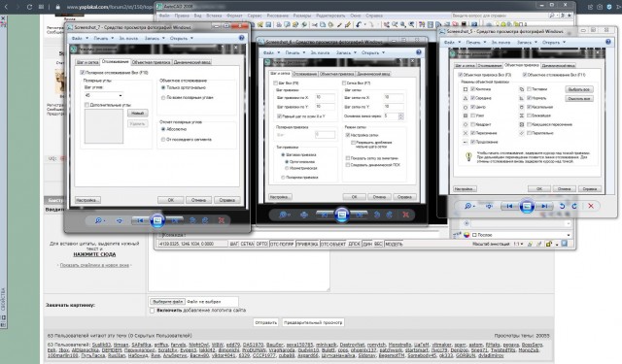This screenshot has height=364, width=622.
Task: Toggle ДИН dynamic input in status bar
Action: 367,244
